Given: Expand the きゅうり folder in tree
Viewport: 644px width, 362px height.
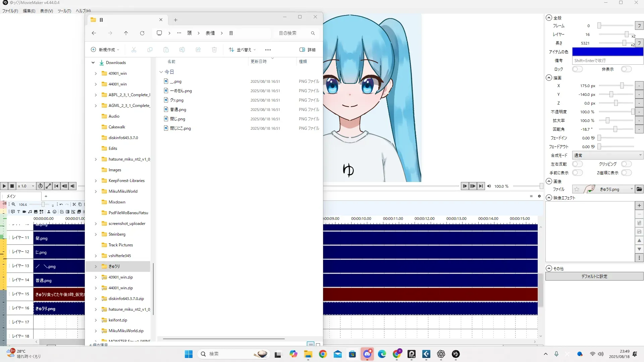Looking at the screenshot, I should pos(96,266).
